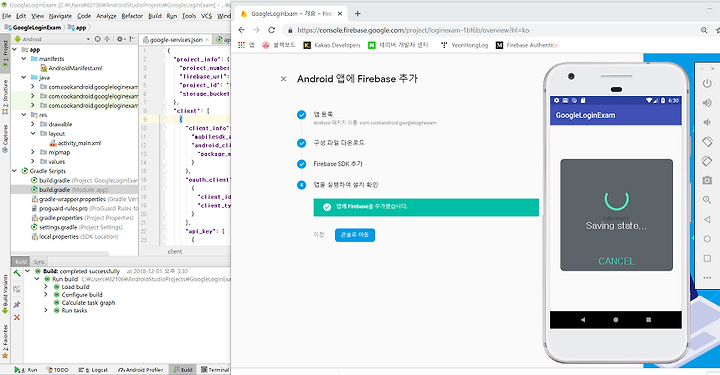The width and height of the screenshot is (720, 375).
Task: Open Firebase Authentication bookmark
Action: pyautogui.click(x=527, y=45)
